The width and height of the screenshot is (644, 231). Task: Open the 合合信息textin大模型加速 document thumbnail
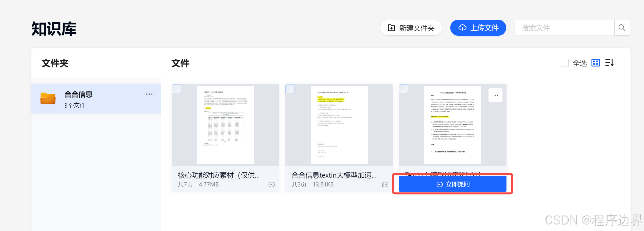(x=339, y=125)
